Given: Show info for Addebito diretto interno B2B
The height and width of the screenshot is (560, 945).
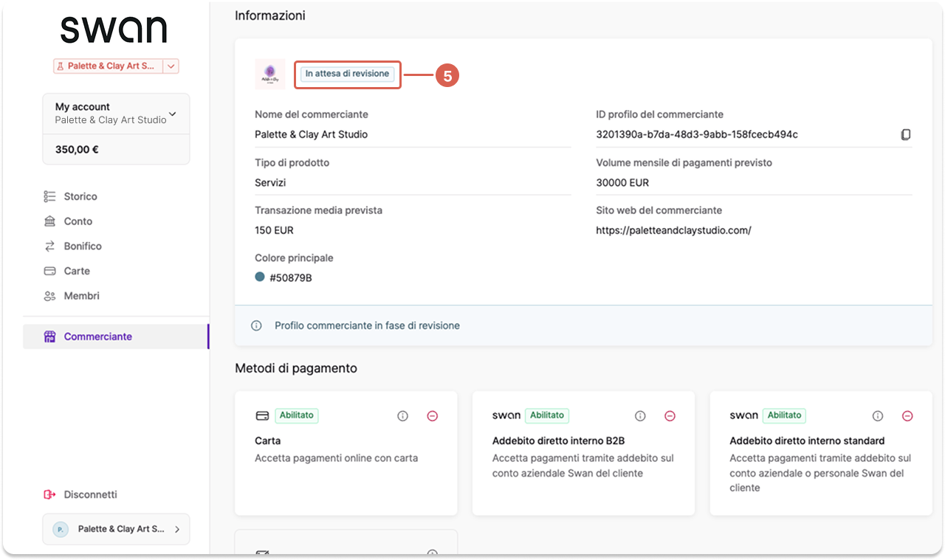Looking at the screenshot, I should [640, 416].
